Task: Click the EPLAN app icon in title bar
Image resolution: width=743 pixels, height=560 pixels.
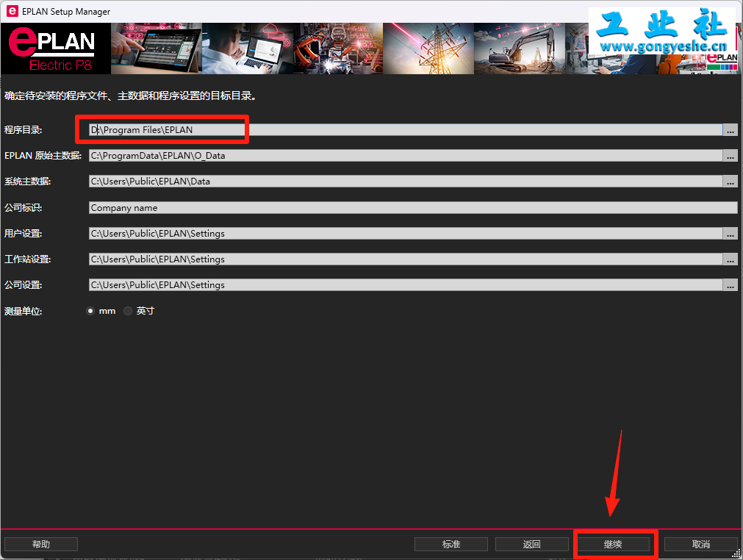Action: [12, 11]
